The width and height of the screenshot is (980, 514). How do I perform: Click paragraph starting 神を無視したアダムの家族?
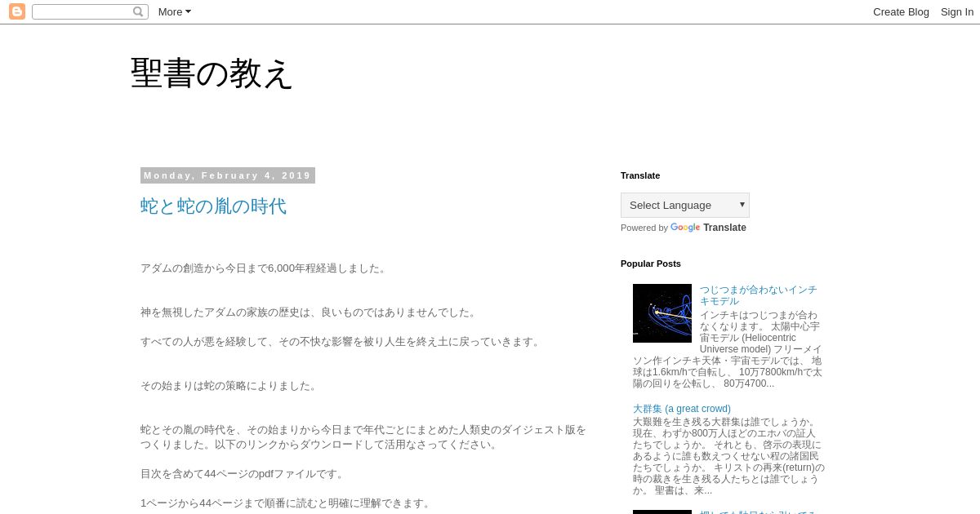310,312
